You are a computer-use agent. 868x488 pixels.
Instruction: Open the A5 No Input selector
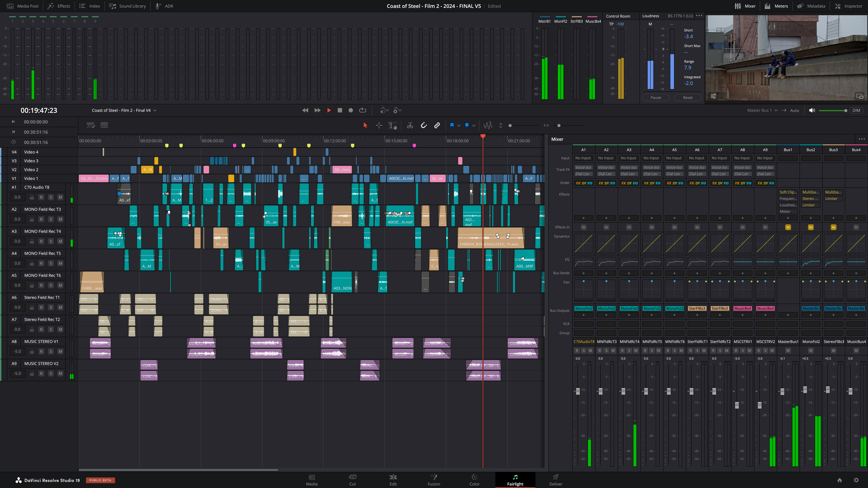(674, 158)
